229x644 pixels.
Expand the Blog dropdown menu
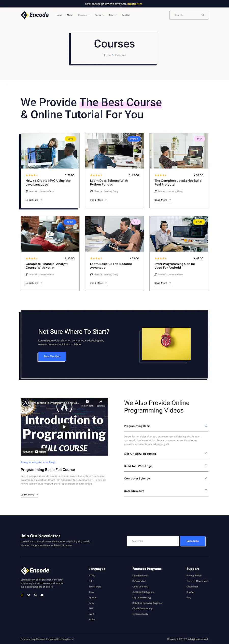[x=113, y=15]
